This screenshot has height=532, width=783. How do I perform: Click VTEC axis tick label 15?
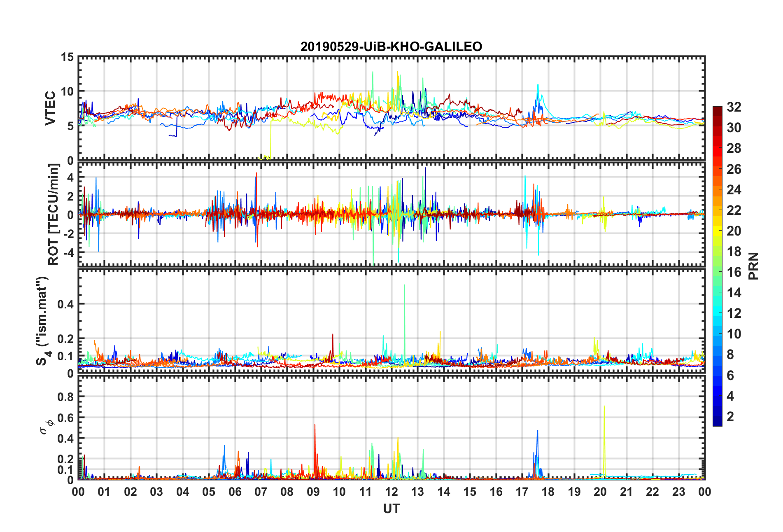click(x=67, y=57)
